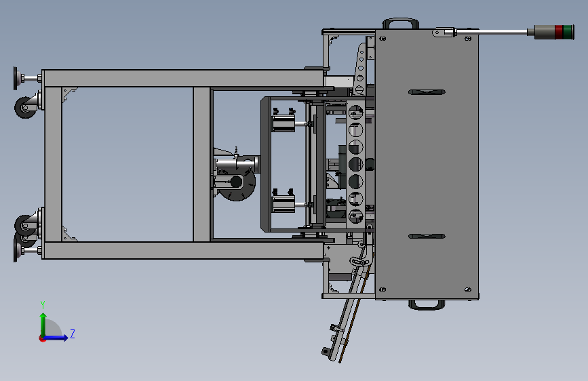Select the top carry handle on cover plate
This screenshot has width=588, height=381.
tap(401, 23)
